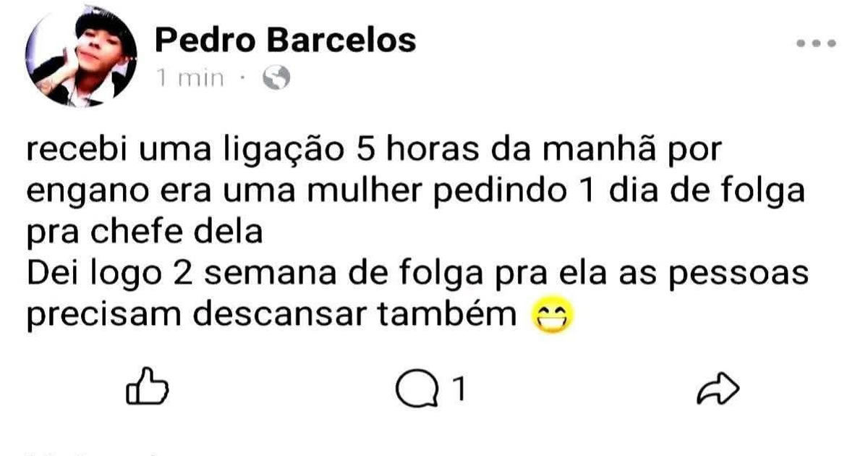Open comments via speech bubble icon
Image resolution: width=868 pixels, height=456 pixels.
[417, 392]
